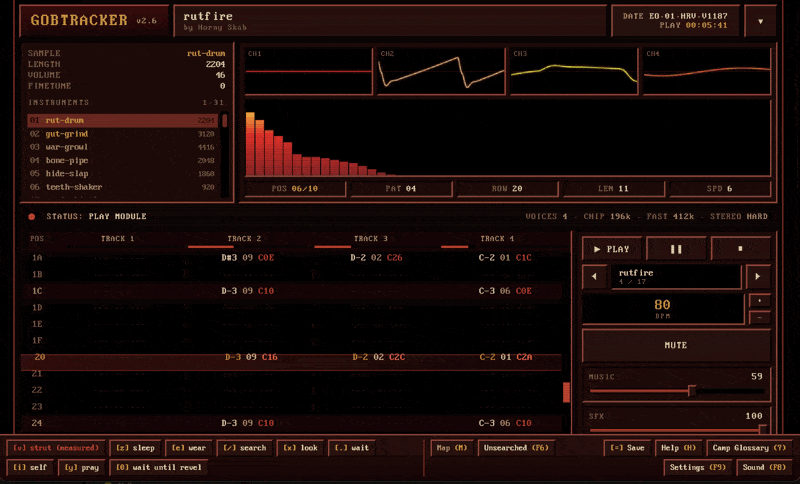Open the Camp Glossary (?)
800x484 pixels.
coord(749,448)
